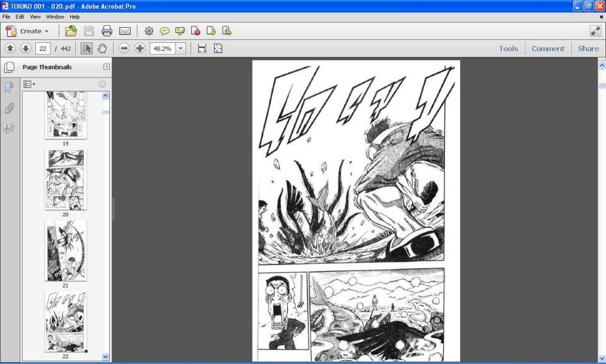Open a file with the folder icon
The width and height of the screenshot is (606, 364).
click(x=71, y=31)
